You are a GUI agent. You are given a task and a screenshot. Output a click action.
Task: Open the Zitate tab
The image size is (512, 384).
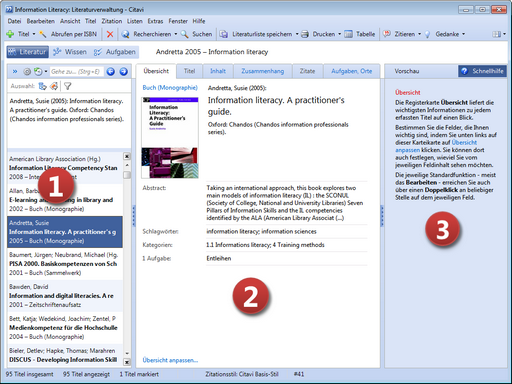tap(307, 71)
